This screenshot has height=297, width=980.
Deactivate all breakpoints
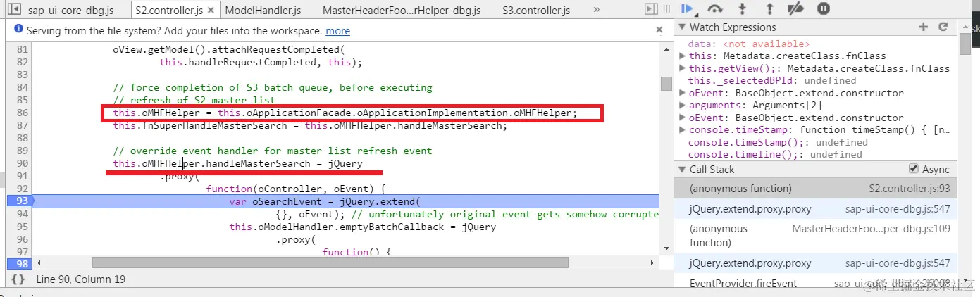(795, 9)
